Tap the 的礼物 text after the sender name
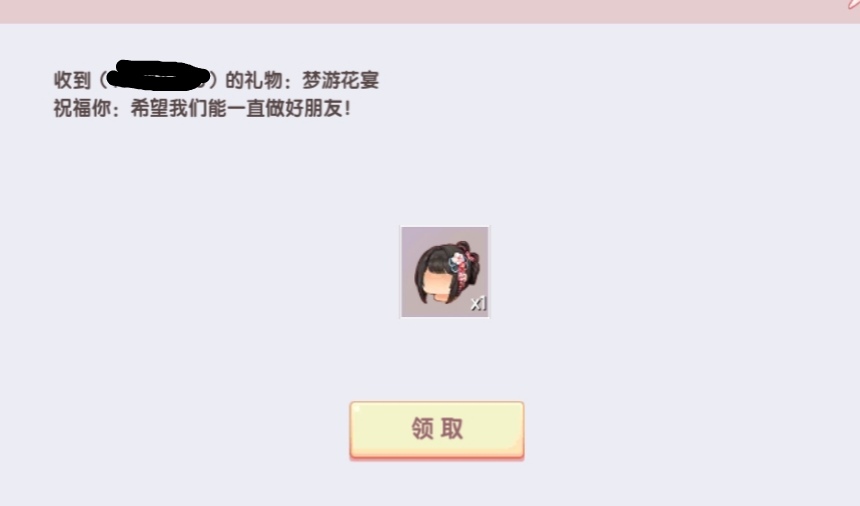This screenshot has width=860, height=506. point(253,81)
